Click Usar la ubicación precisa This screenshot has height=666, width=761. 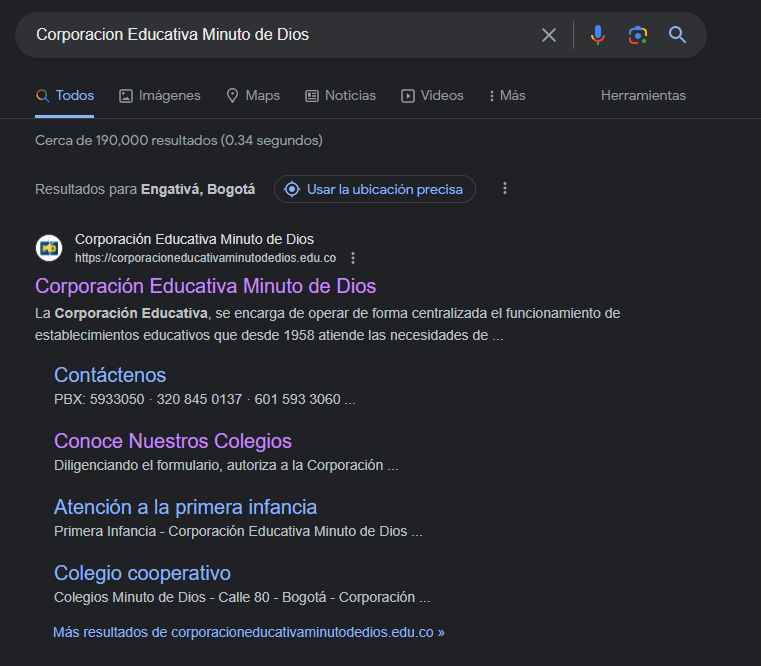coord(375,189)
